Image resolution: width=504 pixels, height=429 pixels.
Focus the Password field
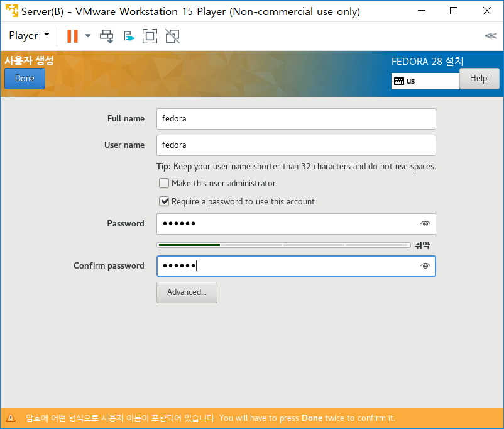point(296,224)
